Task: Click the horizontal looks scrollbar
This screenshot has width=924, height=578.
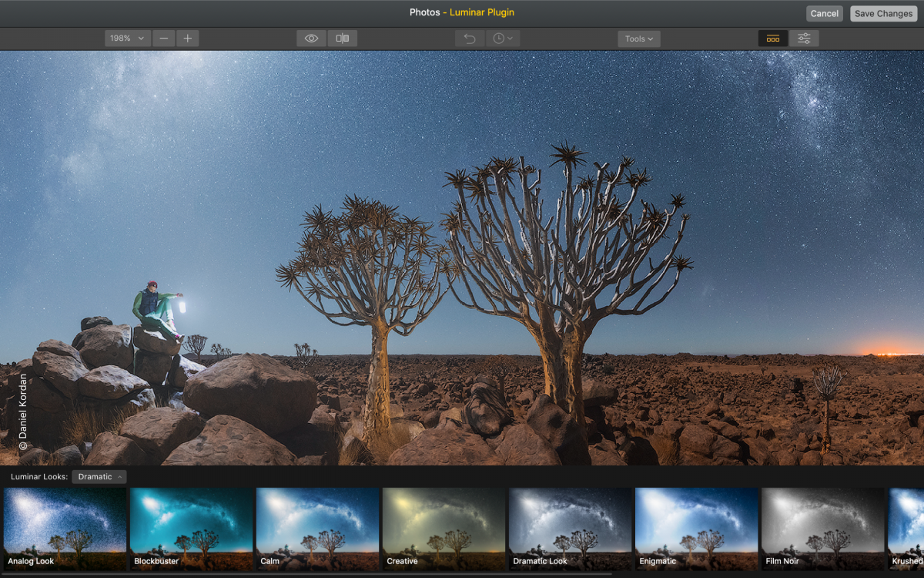Action: 308,574
